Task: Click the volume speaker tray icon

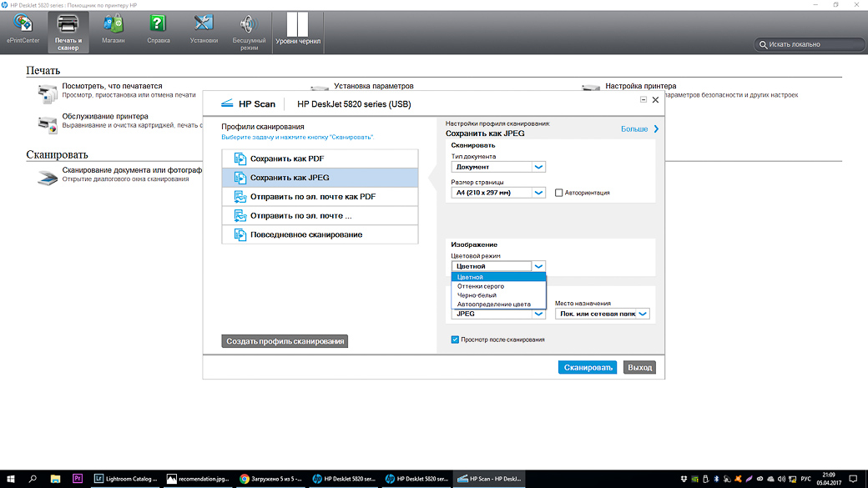Action: 781,479
